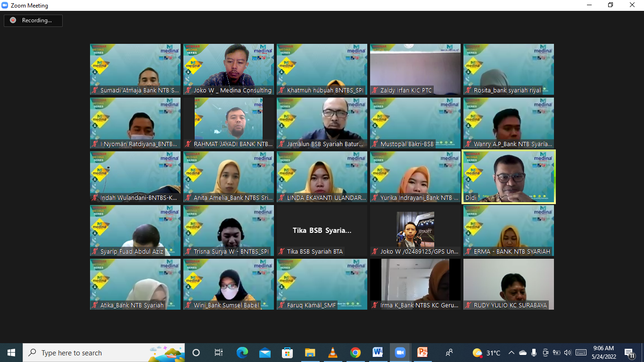
Task: Open the weather widget showing 31°C
Action: 487,353
